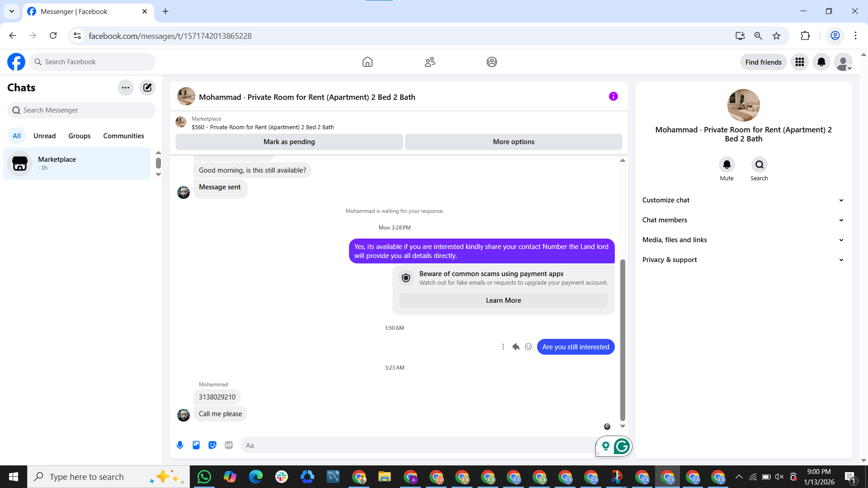Attach a photo using image icon
Viewport: 868px width, 488px height.
(196, 445)
